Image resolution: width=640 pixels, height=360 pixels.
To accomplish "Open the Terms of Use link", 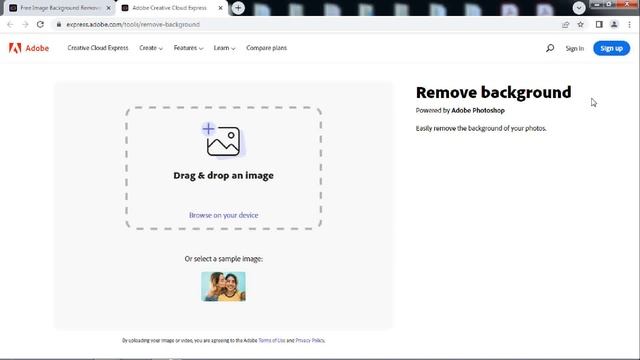I will point(271,340).
